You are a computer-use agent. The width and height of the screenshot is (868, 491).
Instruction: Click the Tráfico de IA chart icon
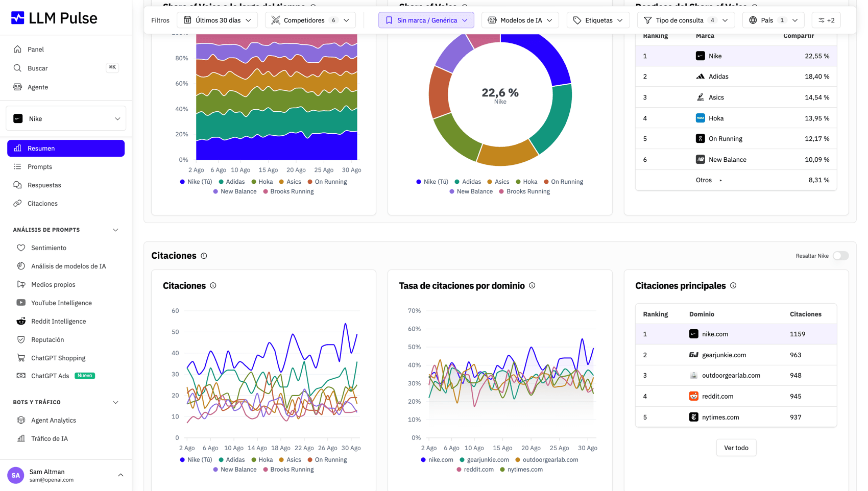[x=21, y=438]
